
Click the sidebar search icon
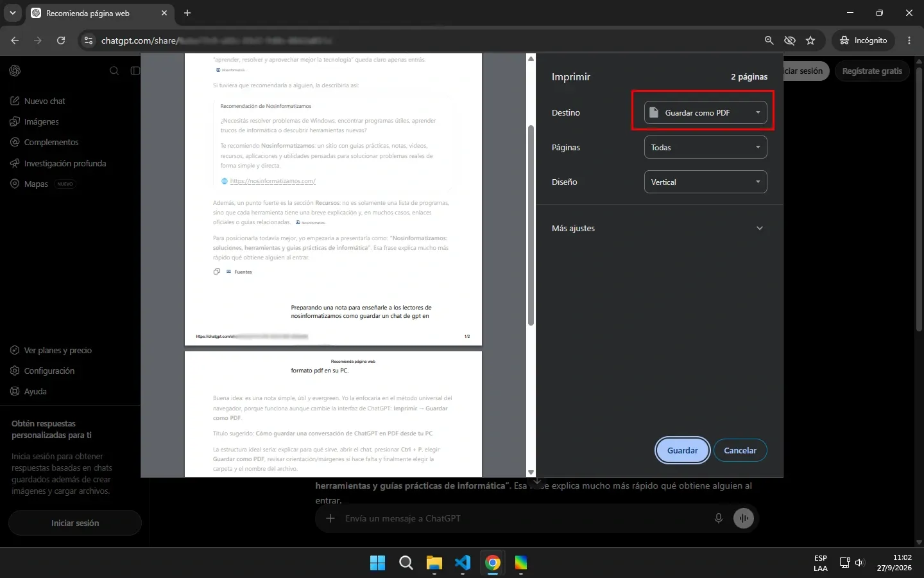click(114, 71)
